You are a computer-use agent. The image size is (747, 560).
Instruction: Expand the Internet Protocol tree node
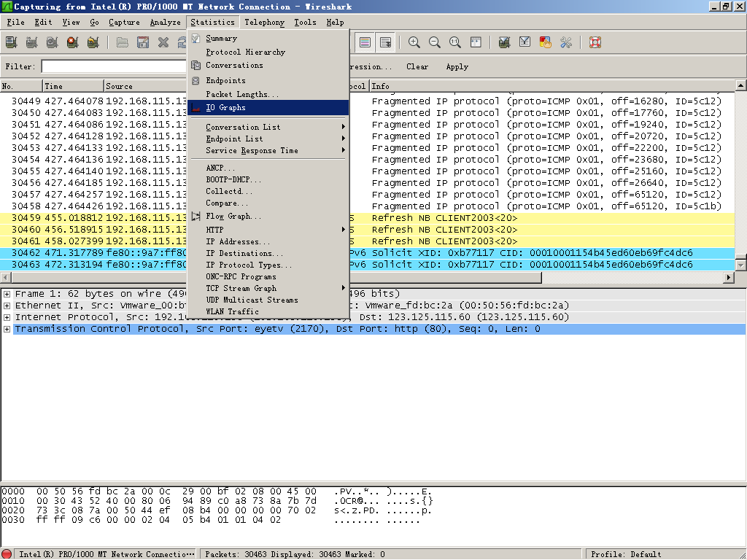coord(7,317)
